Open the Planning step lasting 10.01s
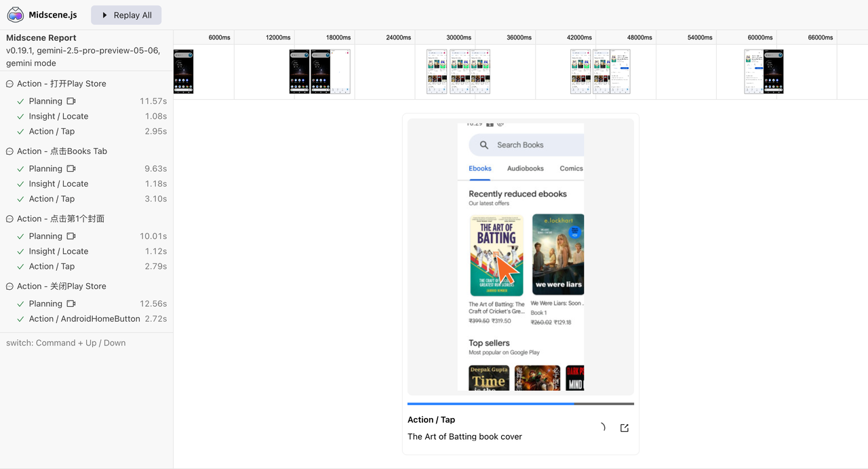The height and width of the screenshot is (469, 868). [86, 236]
